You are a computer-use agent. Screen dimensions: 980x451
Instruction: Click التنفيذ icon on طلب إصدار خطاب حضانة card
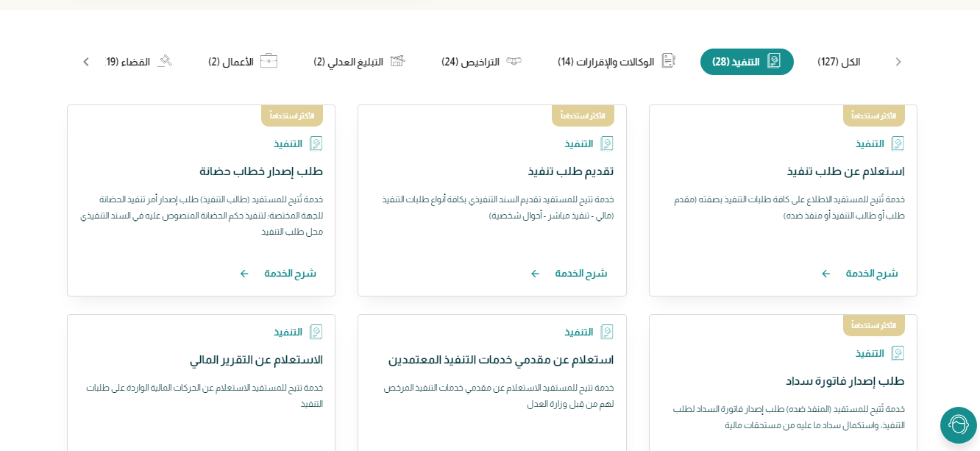coord(316,143)
